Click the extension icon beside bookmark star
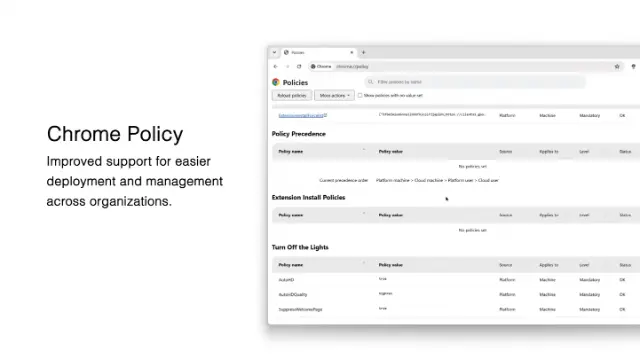 pos(633,67)
